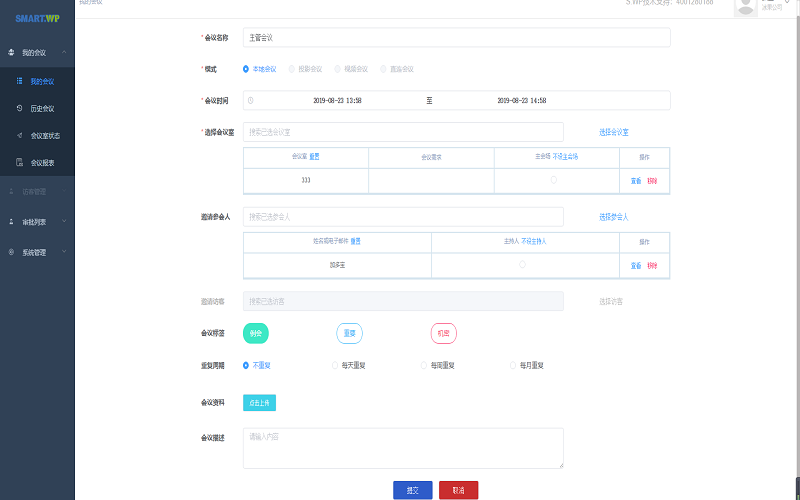Click the end time 2019-08-23 14:58

(521, 101)
